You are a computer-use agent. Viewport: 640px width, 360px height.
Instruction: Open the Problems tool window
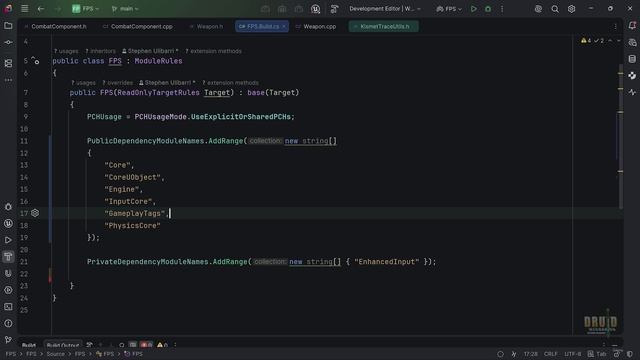[8, 323]
